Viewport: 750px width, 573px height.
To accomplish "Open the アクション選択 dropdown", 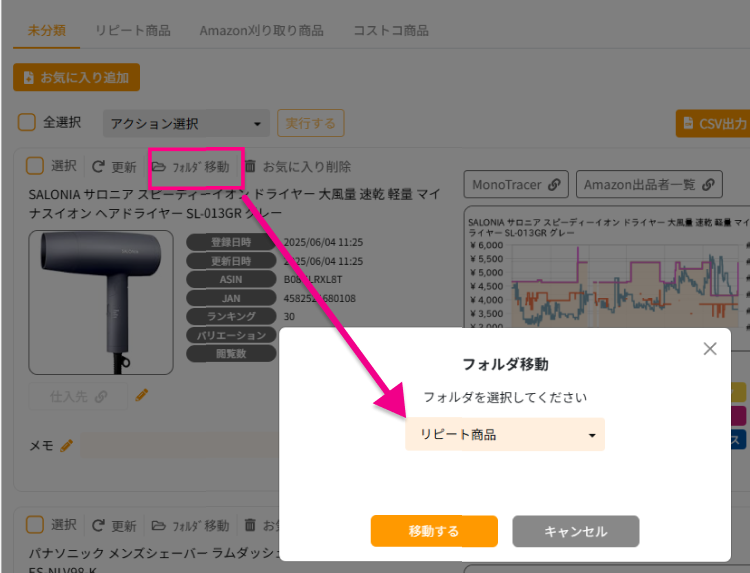I will tap(186, 124).
